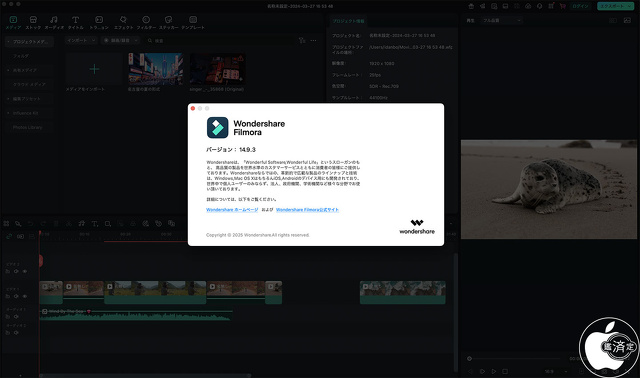
Task: Open the shopping cart icon
Action: 562,6
